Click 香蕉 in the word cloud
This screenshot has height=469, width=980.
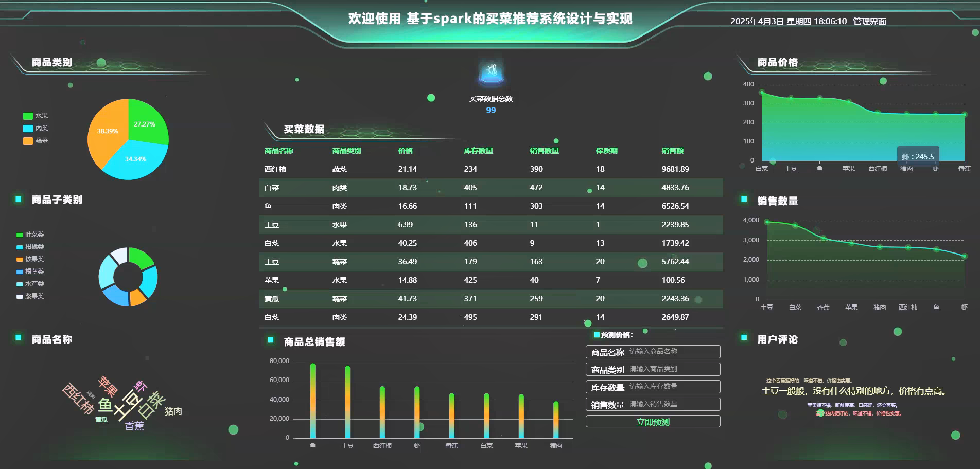click(134, 426)
